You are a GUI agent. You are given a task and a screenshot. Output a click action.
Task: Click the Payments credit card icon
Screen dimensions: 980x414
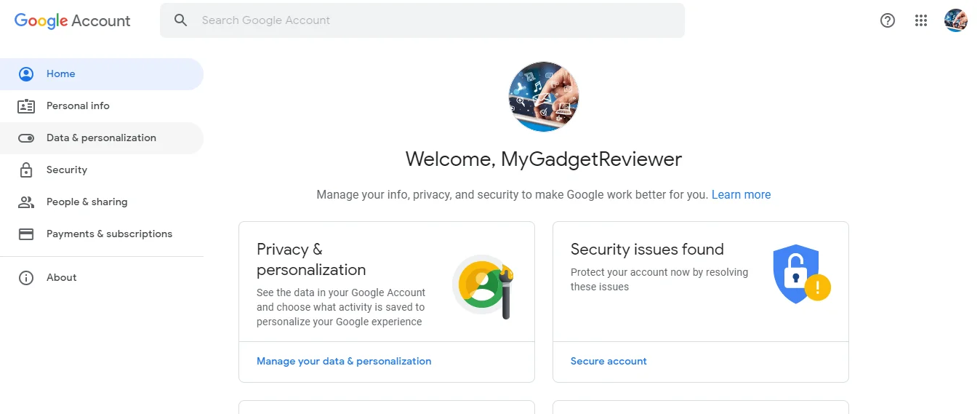[26, 234]
